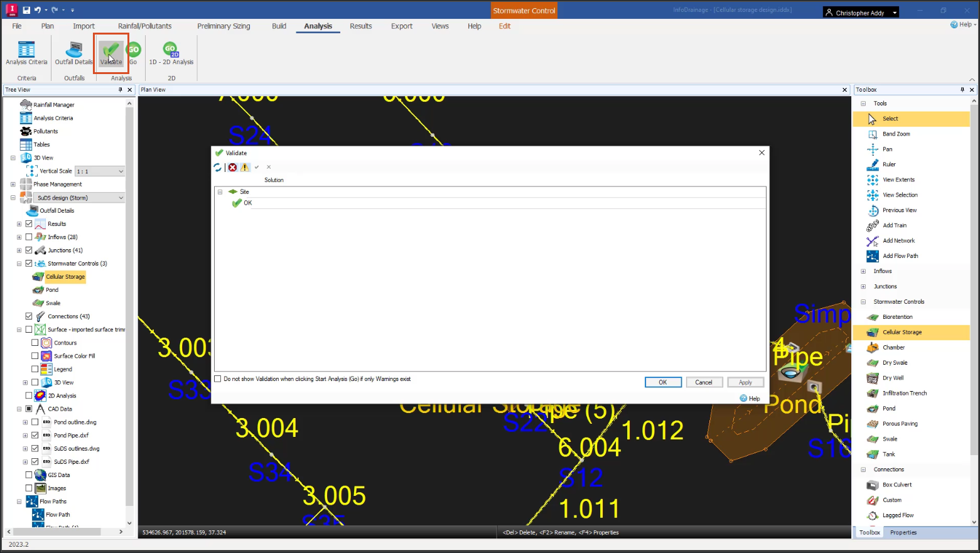The width and height of the screenshot is (980, 553).
Task: Open the File menu
Action: click(17, 26)
